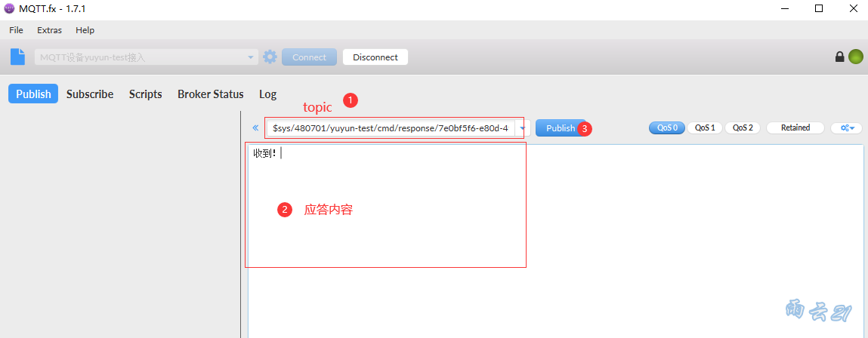This screenshot has width=868, height=338.
Task: Maximize the MQTT.fx window
Action: (819, 8)
